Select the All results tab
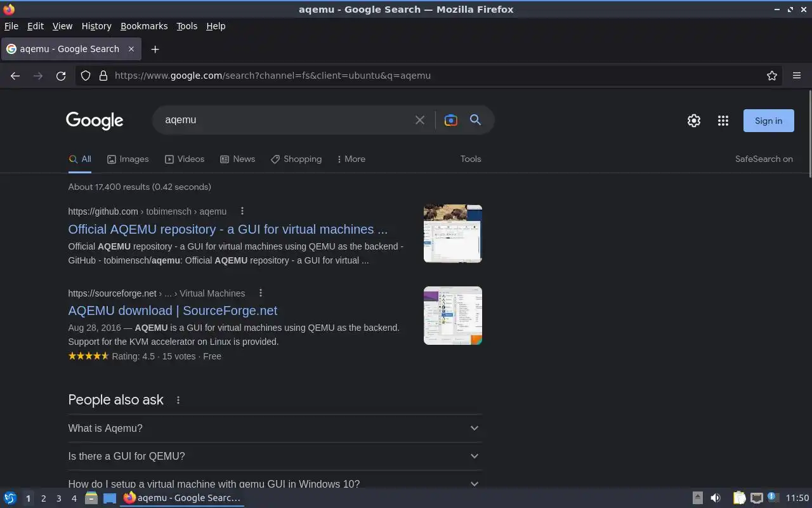 80,159
